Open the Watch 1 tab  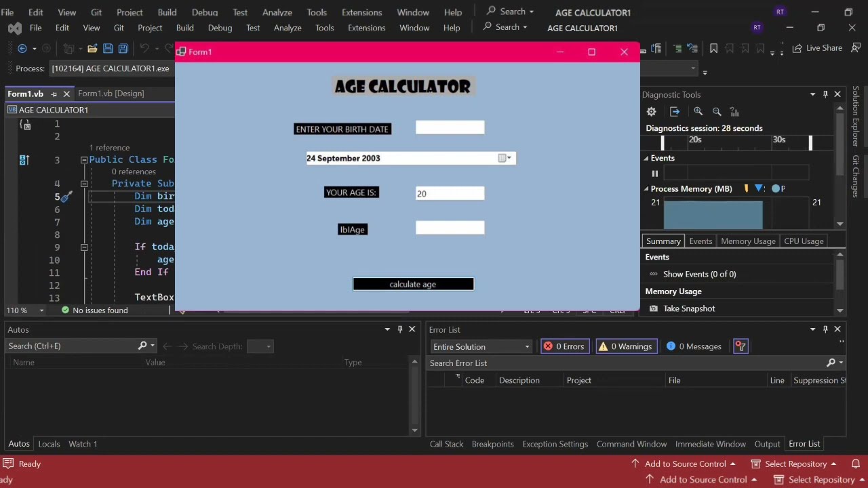83,444
